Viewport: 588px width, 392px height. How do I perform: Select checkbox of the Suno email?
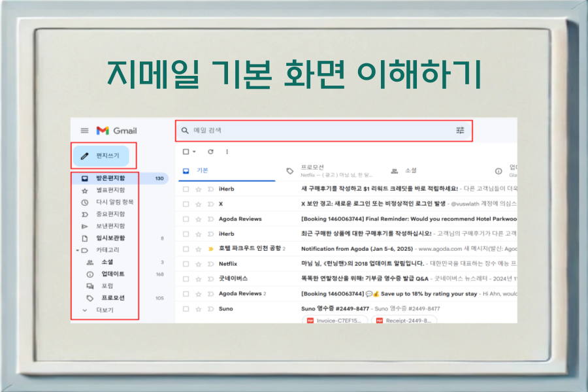pos(186,309)
